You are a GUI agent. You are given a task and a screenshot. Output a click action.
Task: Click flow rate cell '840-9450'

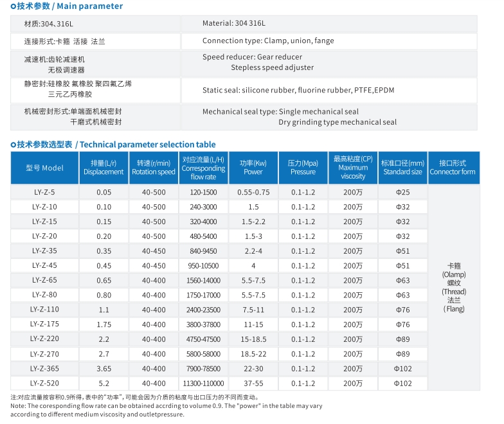[x=203, y=251]
